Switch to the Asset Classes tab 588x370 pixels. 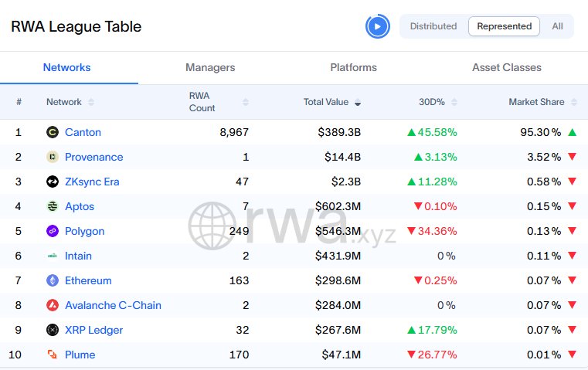coord(507,68)
